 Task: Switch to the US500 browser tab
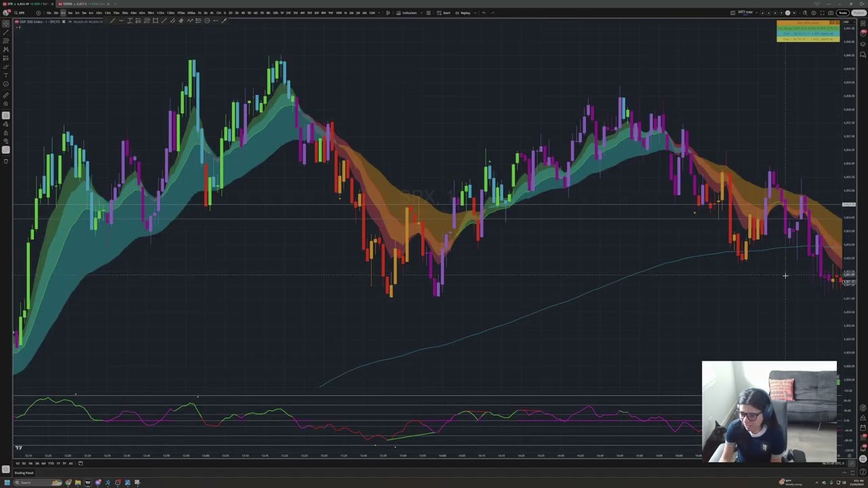(x=83, y=3)
